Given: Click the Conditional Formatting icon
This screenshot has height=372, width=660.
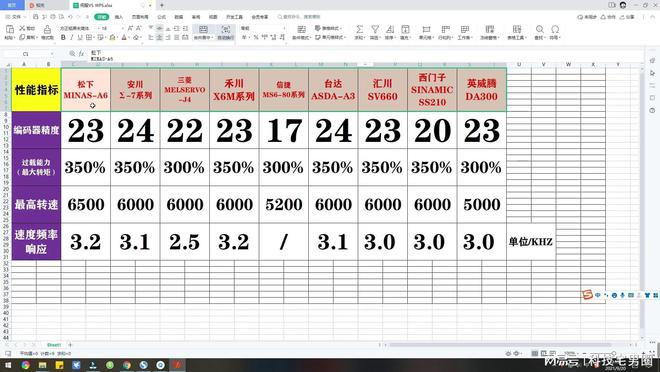Looking at the screenshot, I should [301, 29].
